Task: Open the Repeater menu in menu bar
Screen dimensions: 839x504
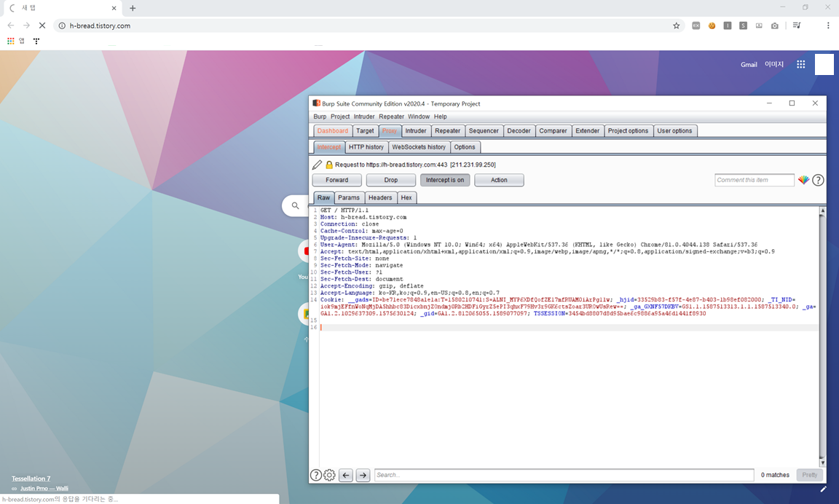Action: click(x=392, y=117)
